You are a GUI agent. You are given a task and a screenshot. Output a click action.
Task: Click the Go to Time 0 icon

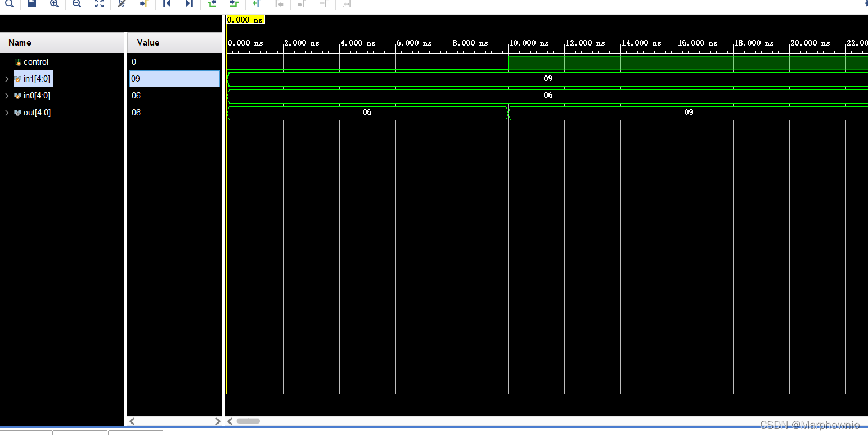[167, 3]
